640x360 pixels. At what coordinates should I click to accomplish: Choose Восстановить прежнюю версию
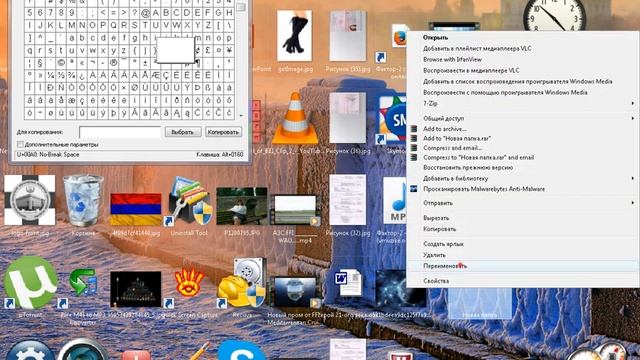[522, 167]
